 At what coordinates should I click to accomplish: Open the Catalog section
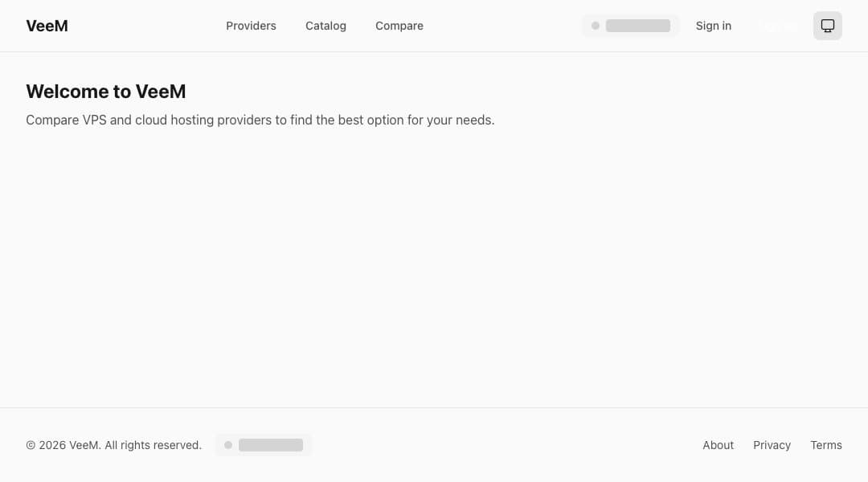325,26
